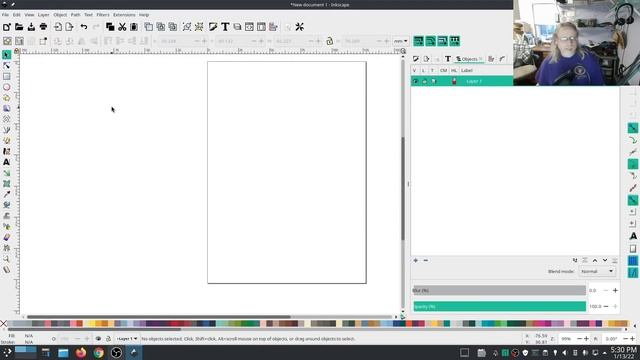Click the Open document folder icon

(19, 27)
